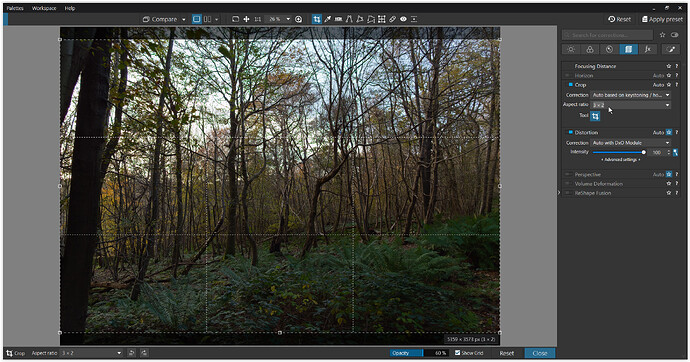Activate the Horizon tool icon

pos(338,19)
